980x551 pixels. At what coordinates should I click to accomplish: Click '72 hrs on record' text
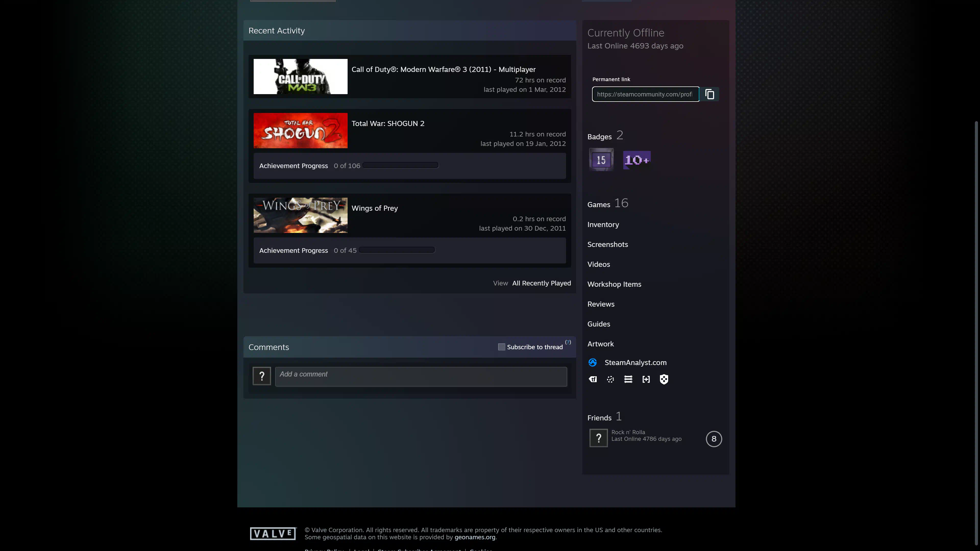tap(540, 80)
